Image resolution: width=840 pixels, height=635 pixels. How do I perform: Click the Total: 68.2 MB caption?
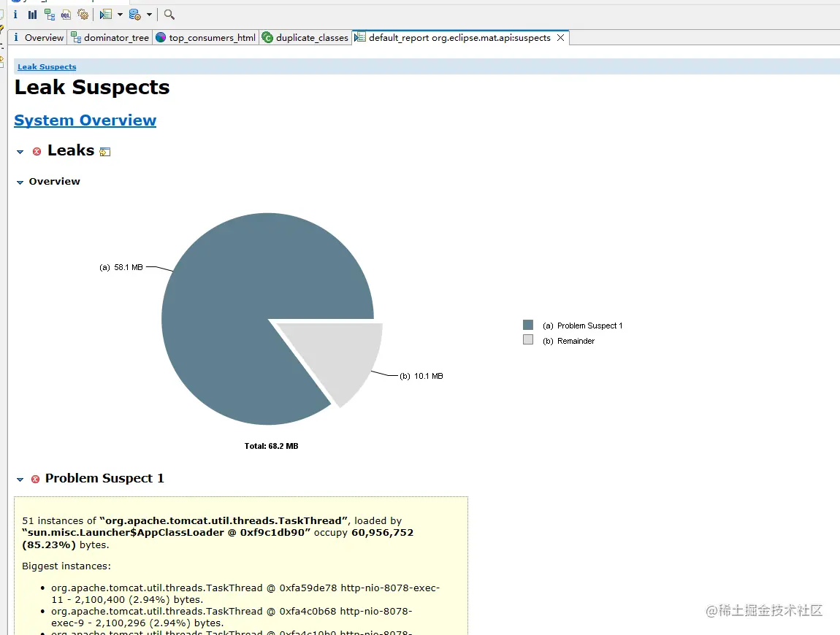[272, 446]
